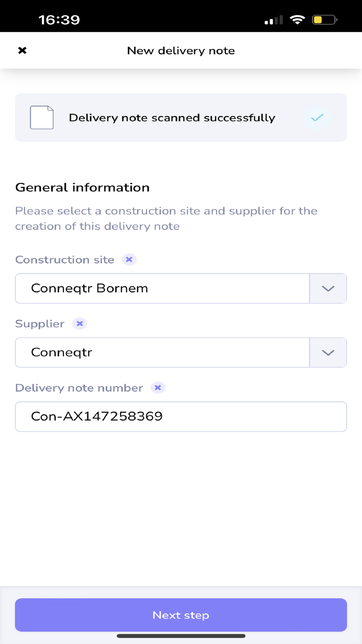362x644 pixels.
Task: Expand the Construction site dropdown arrow
Action: point(328,288)
